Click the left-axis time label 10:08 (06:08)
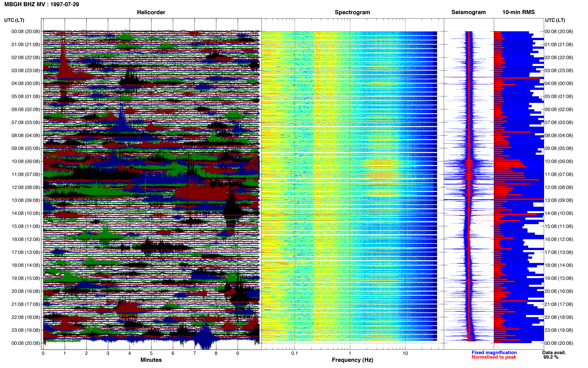This screenshot has height=368, width=588. coord(26,161)
